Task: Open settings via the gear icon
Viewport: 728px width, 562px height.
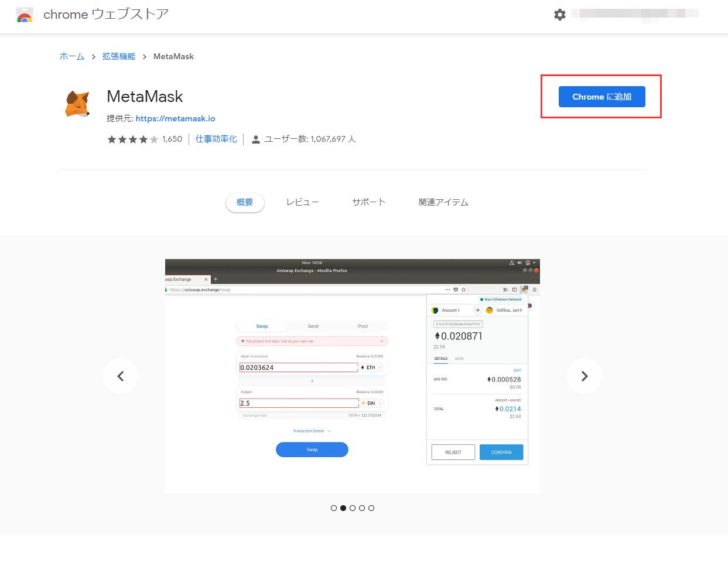Action: [560, 15]
